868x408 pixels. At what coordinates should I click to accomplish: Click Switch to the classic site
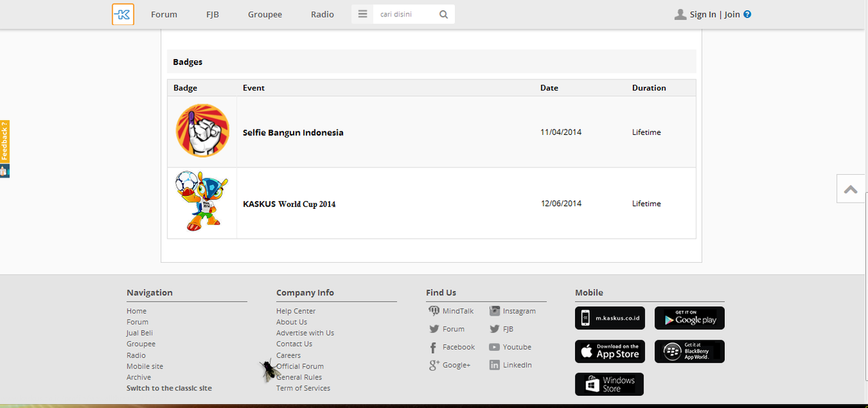coord(170,388)
